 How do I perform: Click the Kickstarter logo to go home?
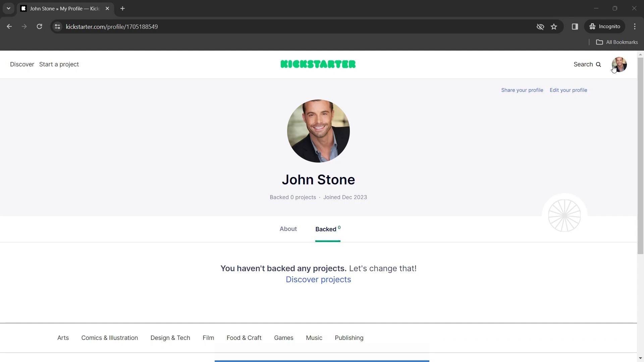coord(318,64)
